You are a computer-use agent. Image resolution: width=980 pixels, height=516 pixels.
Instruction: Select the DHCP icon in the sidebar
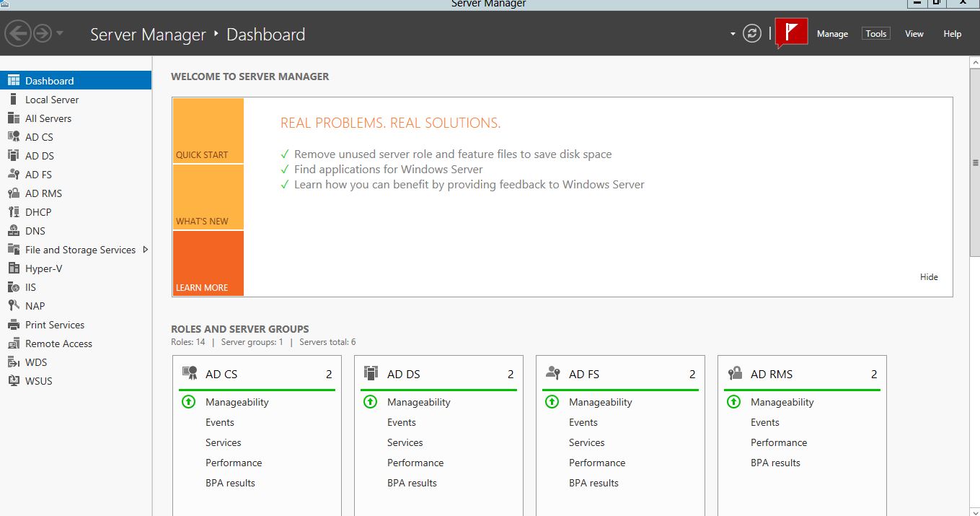(x=13, y=212)
